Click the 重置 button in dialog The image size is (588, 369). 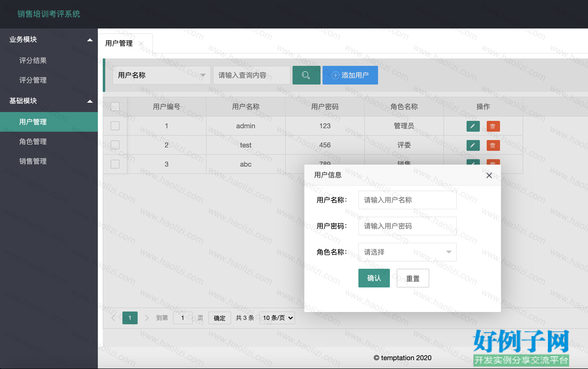[413, 278]
